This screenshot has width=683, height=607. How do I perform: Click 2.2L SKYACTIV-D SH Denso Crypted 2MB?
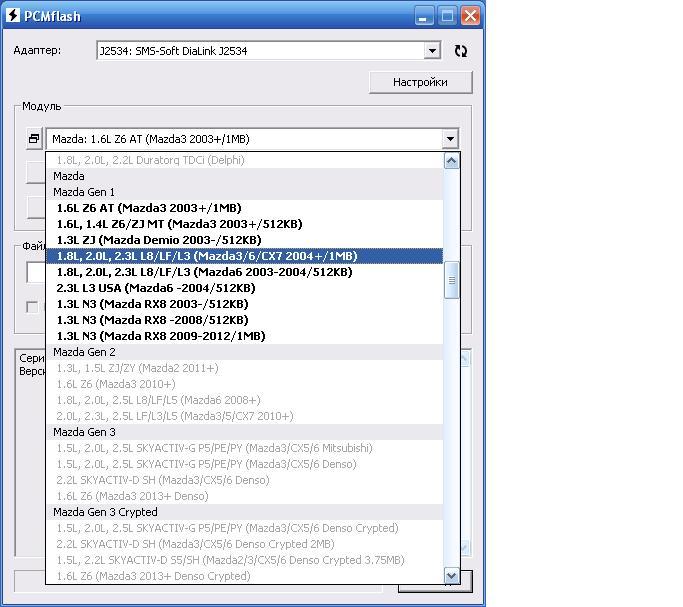click(244, 544)
